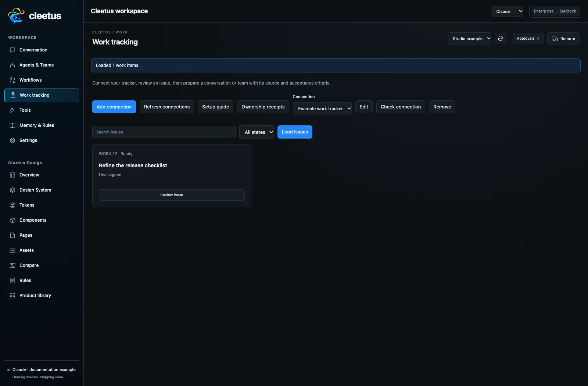
Task: Open the All states filter dropdown
Action: pos(257,132)
